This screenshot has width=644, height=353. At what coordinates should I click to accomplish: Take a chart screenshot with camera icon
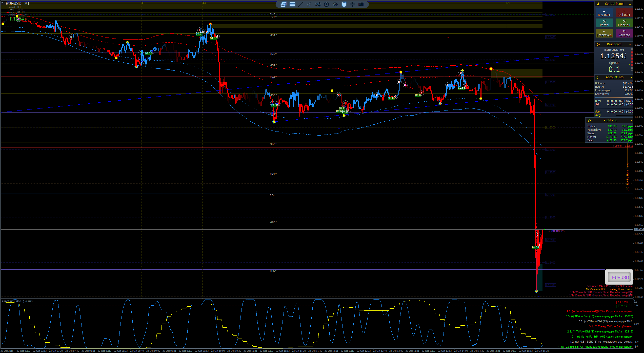[x=361, y=4]
